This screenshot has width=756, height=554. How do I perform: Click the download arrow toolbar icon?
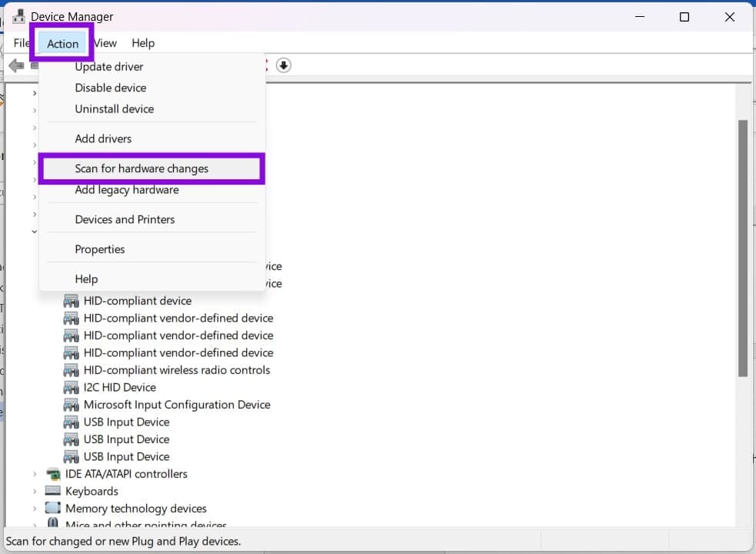point(284,65)
